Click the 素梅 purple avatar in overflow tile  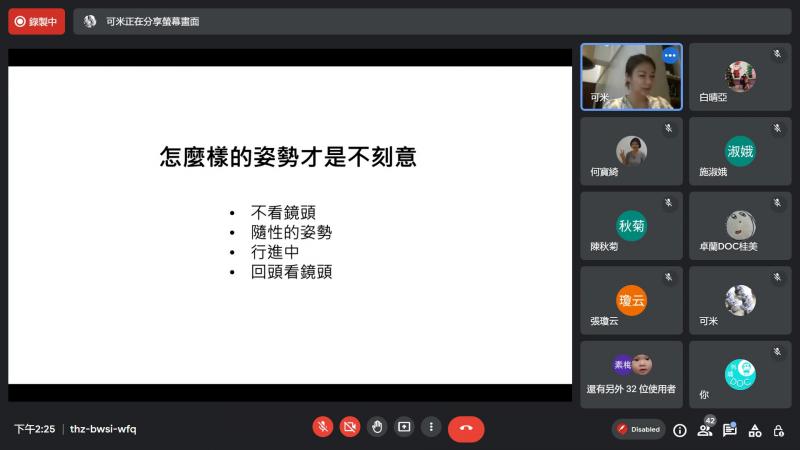coord(622,365)
